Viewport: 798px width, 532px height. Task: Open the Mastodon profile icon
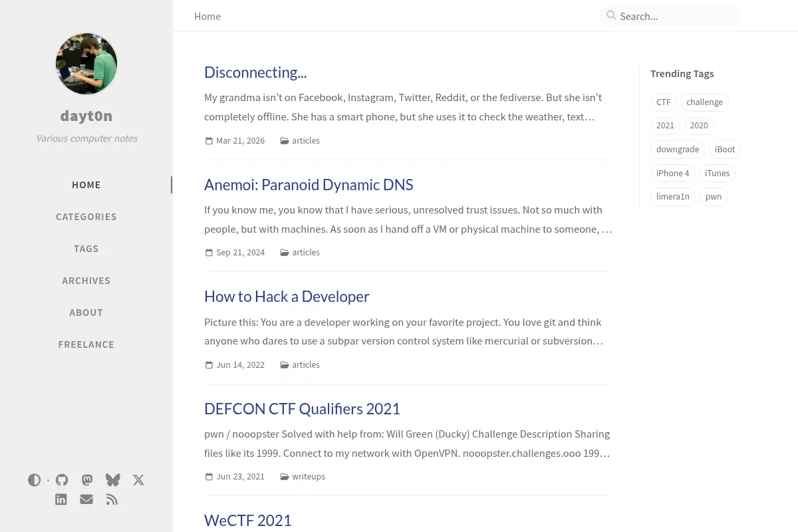pyautogui.click(x=87, y=480)
